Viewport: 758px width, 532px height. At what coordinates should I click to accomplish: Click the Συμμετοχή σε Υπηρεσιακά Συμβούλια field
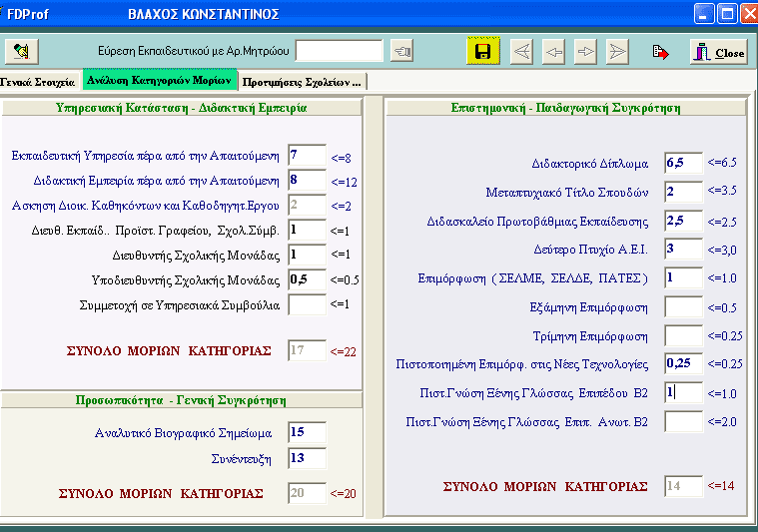(307, 304)
